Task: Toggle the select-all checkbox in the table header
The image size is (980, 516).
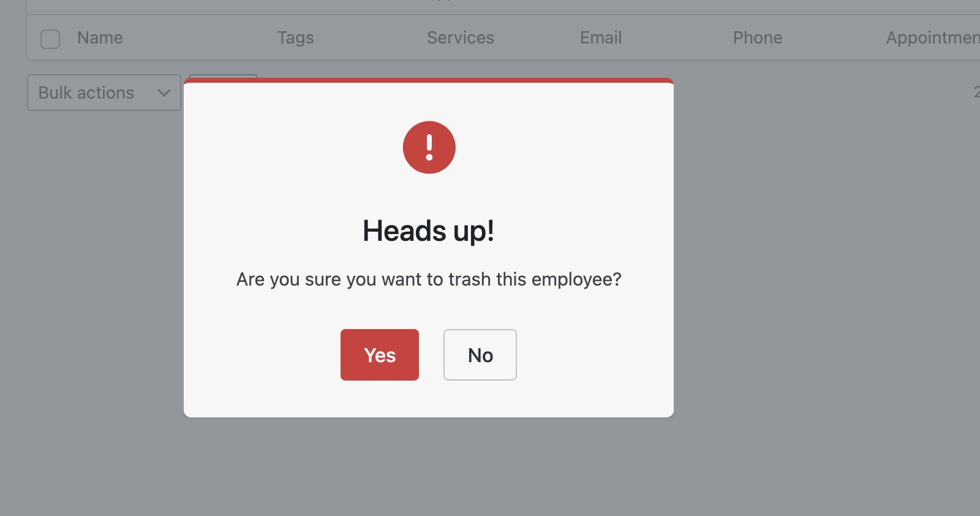Action: (50, 39)
